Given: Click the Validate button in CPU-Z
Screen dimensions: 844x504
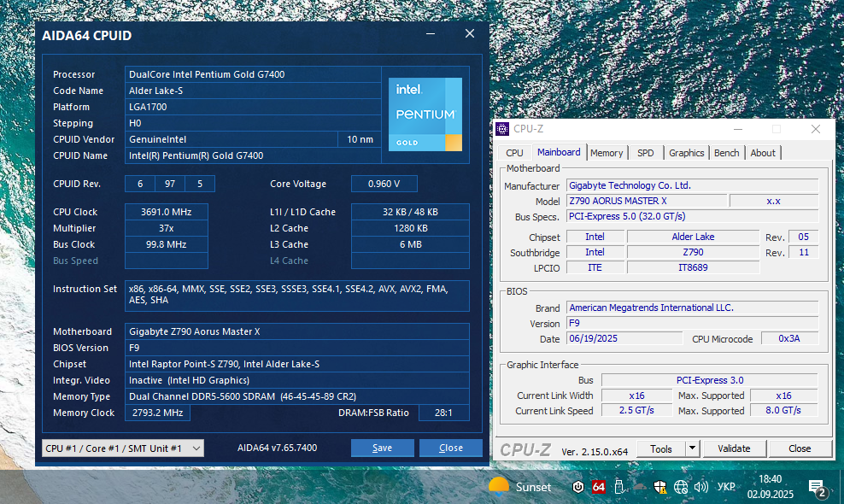Looking at the screenshot, I should (734, 448).
